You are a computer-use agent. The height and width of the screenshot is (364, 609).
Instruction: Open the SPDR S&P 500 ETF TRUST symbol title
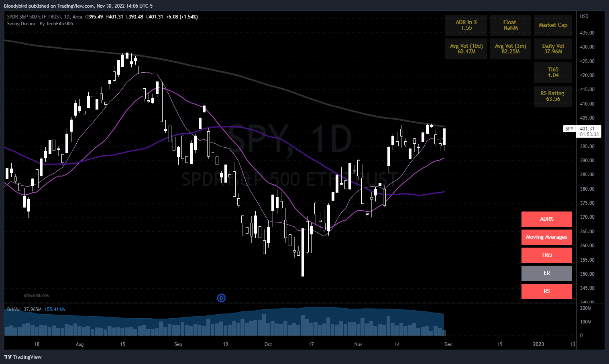point(34,17)
